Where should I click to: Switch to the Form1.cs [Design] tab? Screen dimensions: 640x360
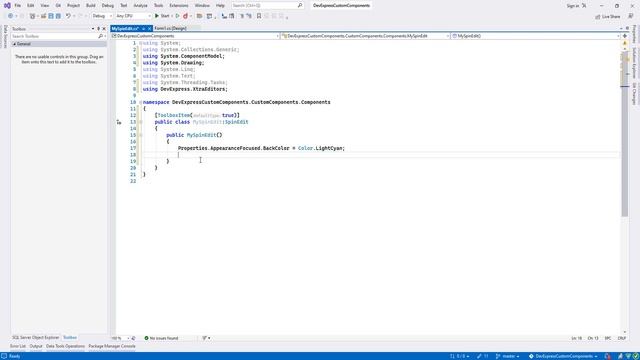coord(170,29)
